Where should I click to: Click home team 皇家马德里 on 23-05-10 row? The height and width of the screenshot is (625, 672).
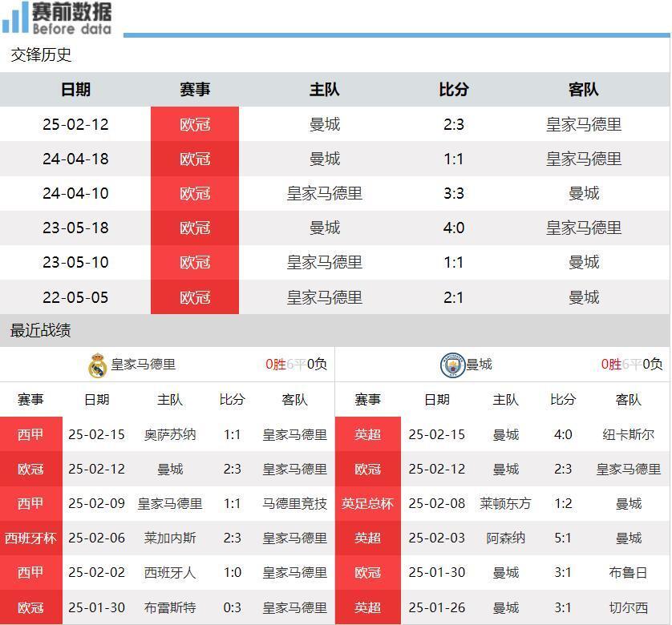coord(325,262)
